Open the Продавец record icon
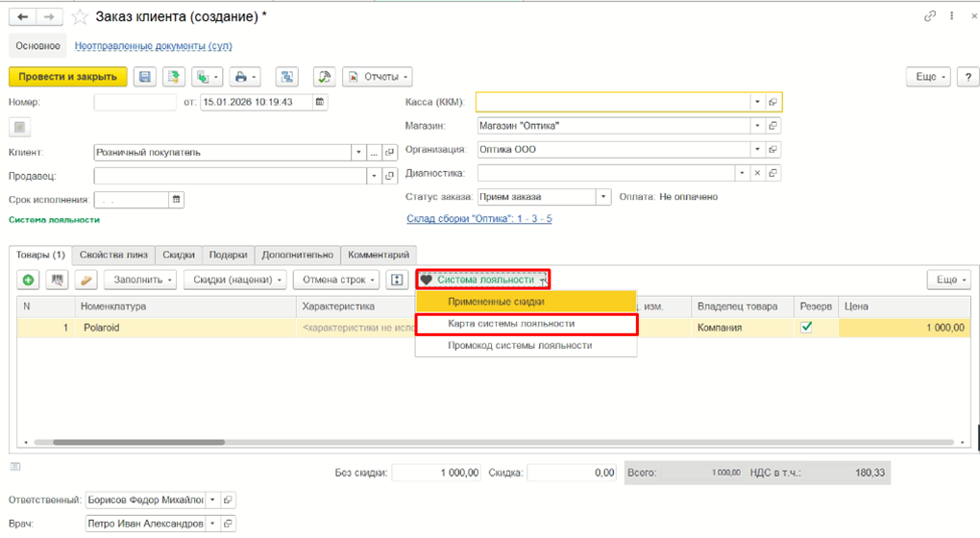 coord(390,176)
